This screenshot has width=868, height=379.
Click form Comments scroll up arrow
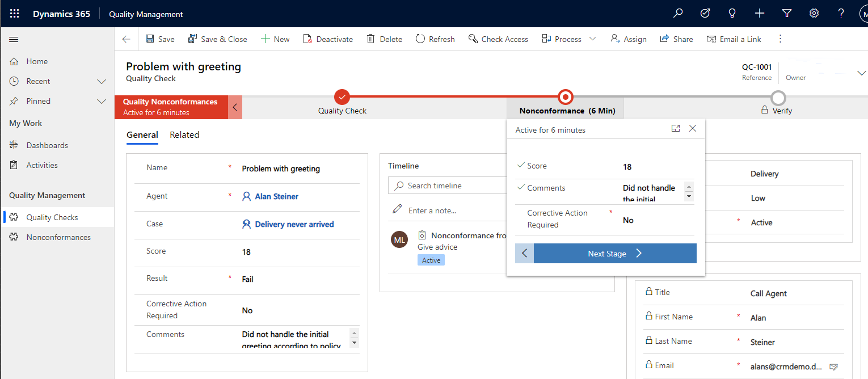[355, 334]
